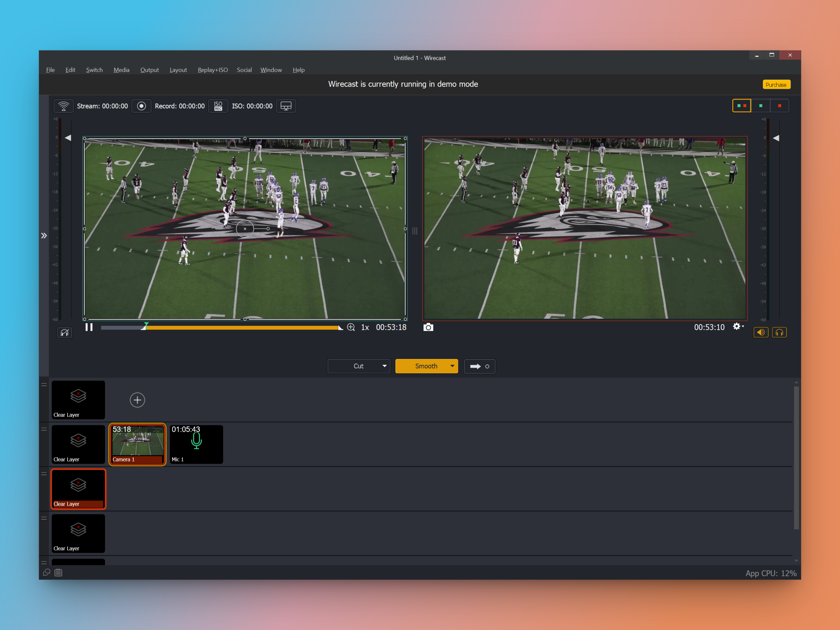Click first layer drag handle icon

[x=44, y=385]
